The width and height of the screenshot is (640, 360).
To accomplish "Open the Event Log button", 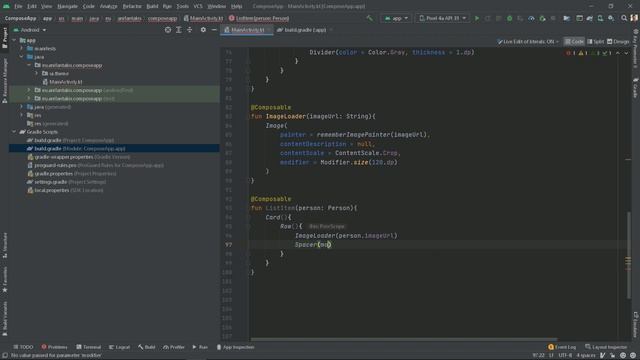I will click(x=562, y=347).
